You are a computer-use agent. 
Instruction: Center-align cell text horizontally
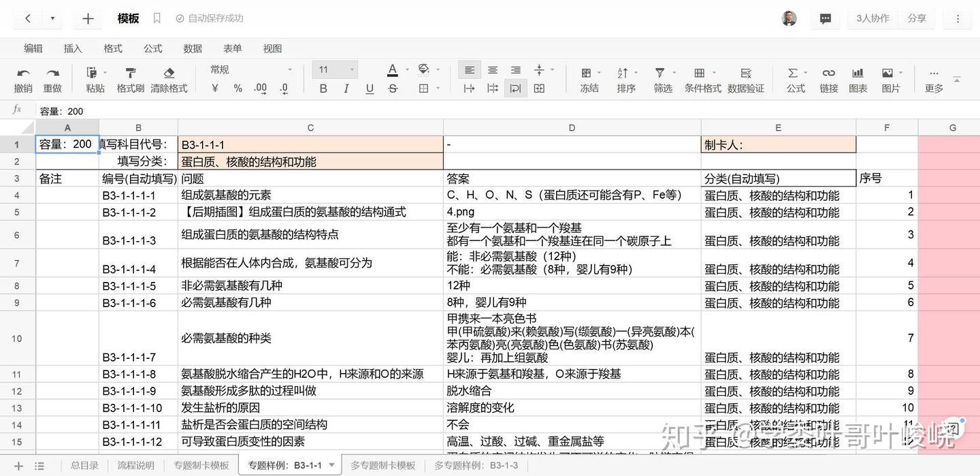493,70
